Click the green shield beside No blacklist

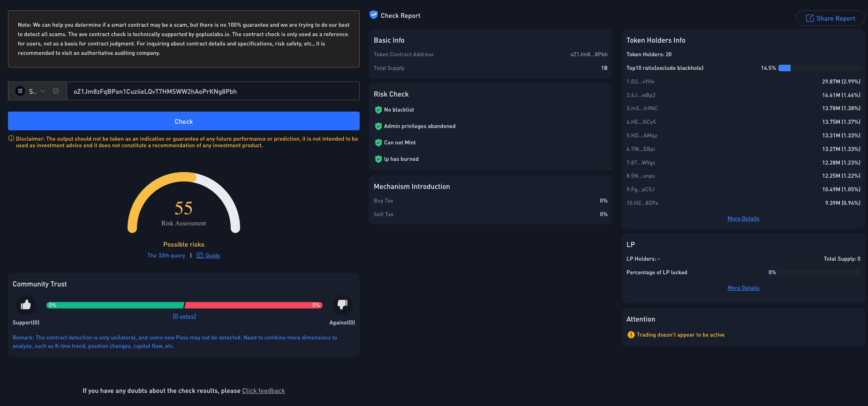point(378,110)
